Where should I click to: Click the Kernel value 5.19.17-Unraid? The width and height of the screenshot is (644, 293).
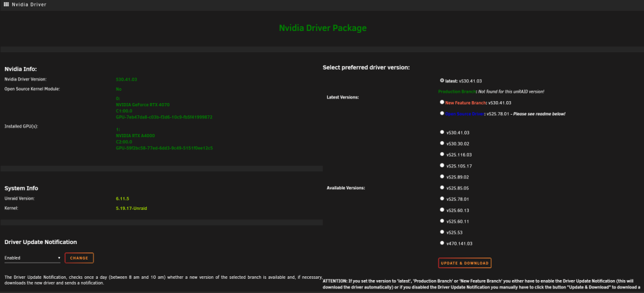131,209
